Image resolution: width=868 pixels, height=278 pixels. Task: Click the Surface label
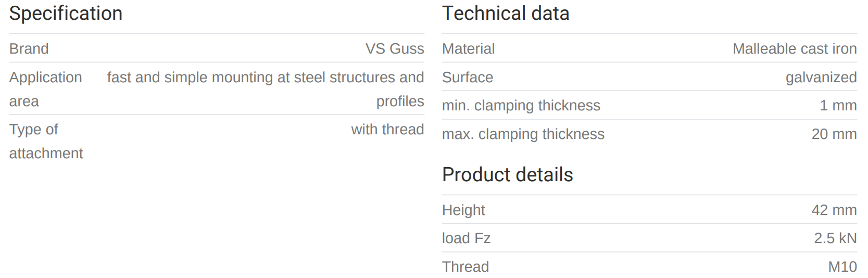(x=467, y=77)
